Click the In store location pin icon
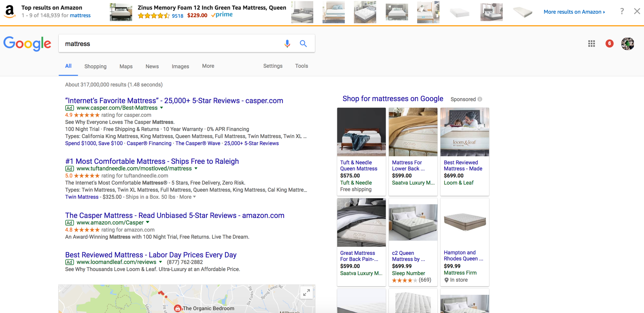 coord(446,280)
